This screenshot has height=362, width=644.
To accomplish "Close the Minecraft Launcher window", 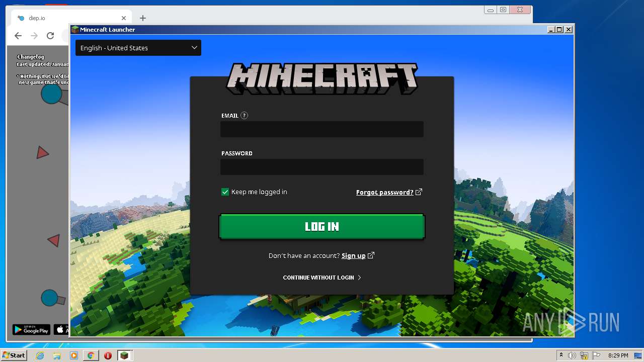I will [x=569, y=30].
